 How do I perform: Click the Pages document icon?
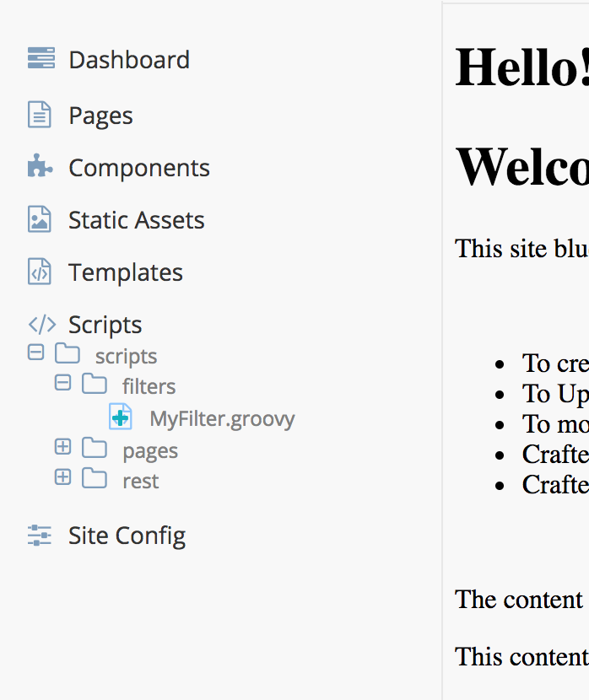(x=40, y=115)
